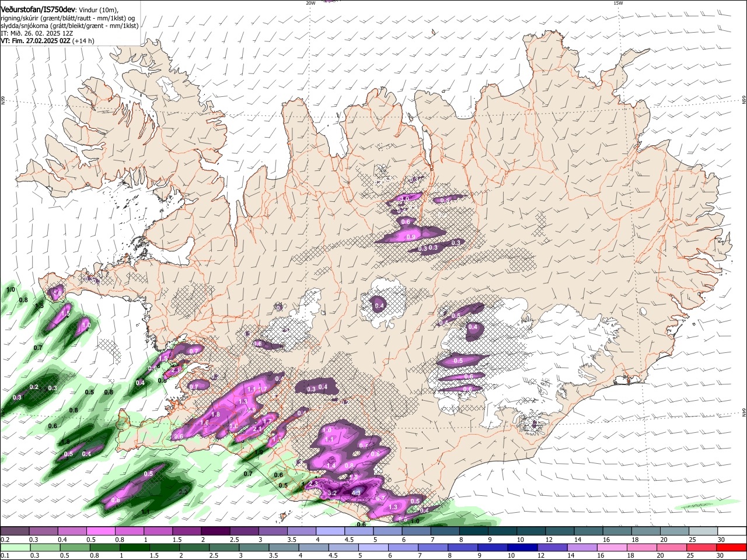Click the 20W longitude label
This screenshot has width=747, height=560.
[310, 2]
